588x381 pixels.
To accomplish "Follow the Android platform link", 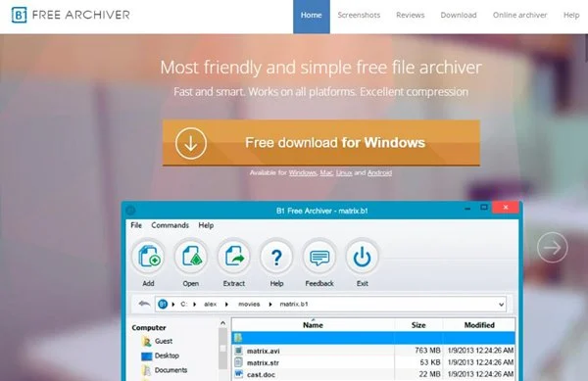I will point(379,172).
